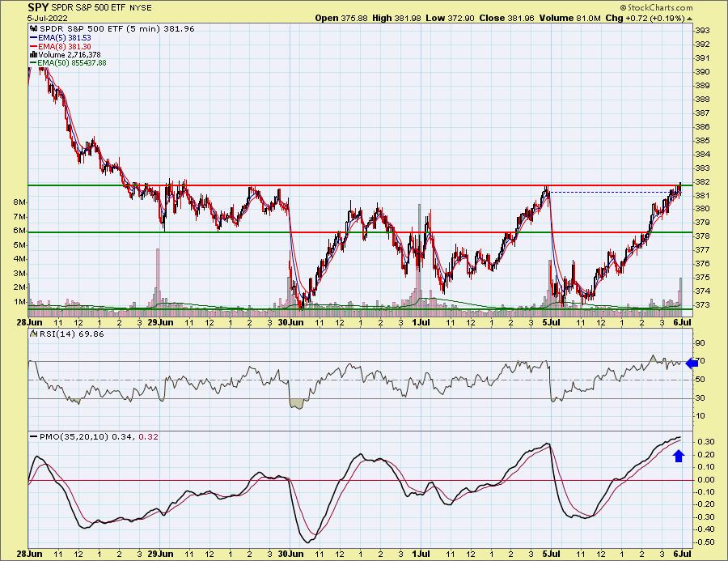Click the 29Jun label on price panel time axis
Screen dimensions: 728x561
click(160, 322)
